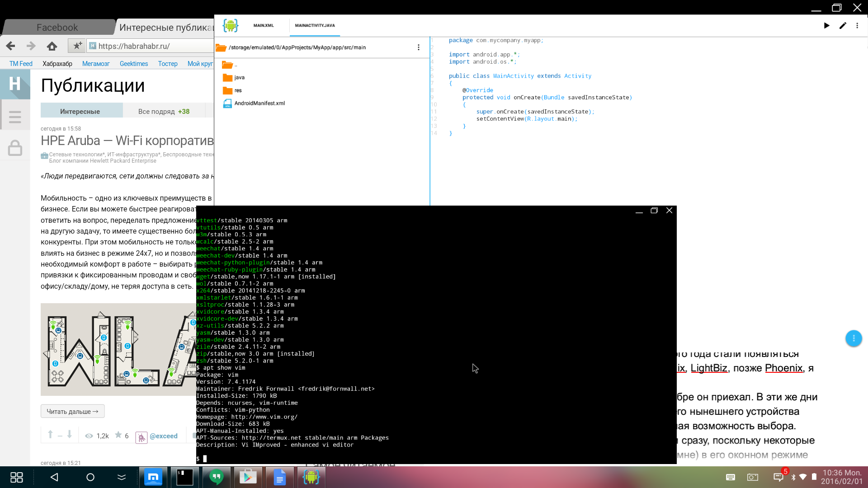Go back in the browser
This screenshot has width=868, height=488.
click(10, 46)
